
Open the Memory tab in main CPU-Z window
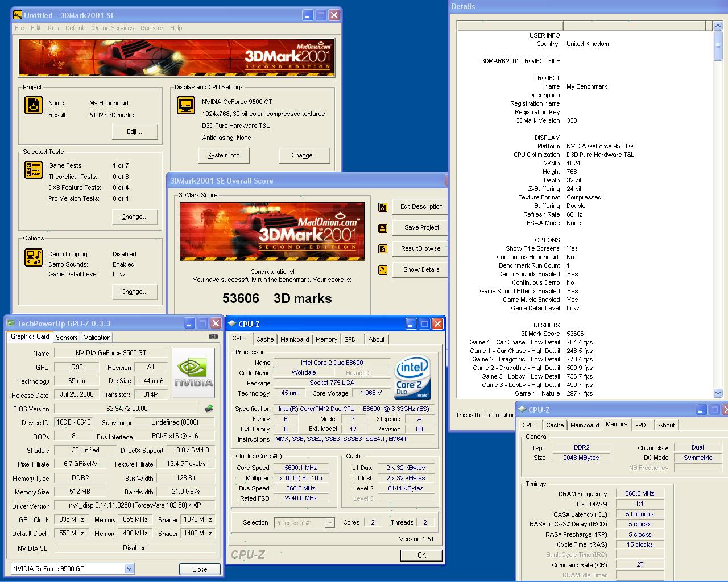point(326,339)
